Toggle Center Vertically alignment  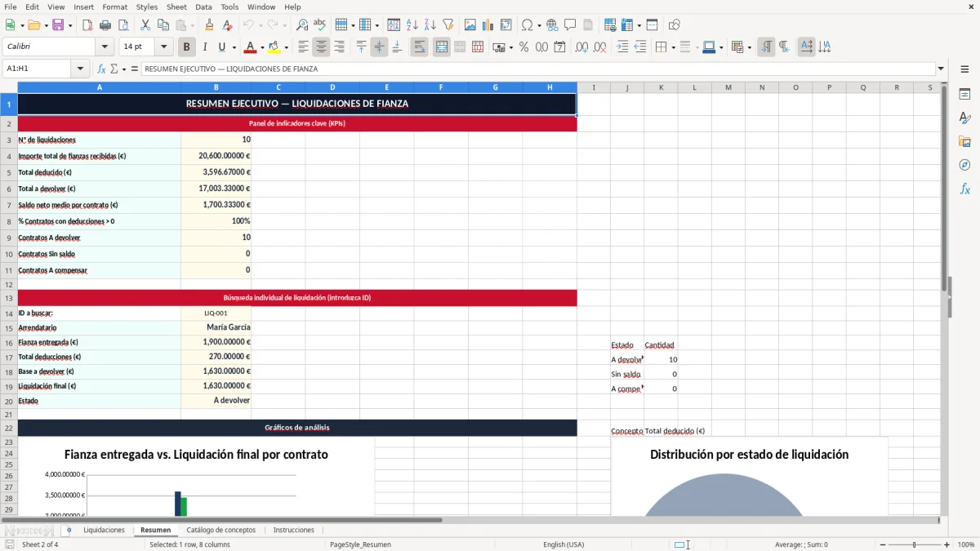(379, 47)
